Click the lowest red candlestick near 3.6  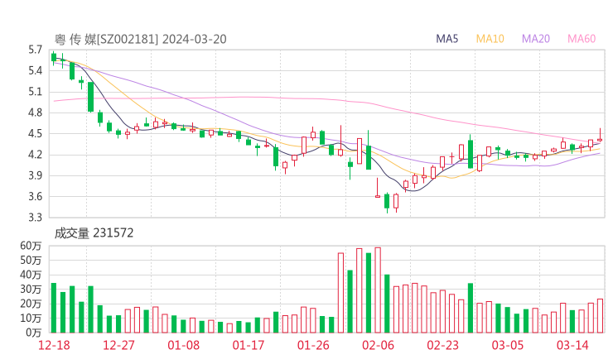(x=396, y=201)
